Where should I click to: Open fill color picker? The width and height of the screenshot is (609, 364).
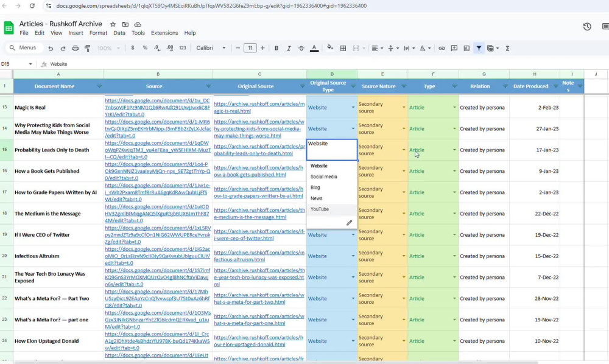coord(329,47)
